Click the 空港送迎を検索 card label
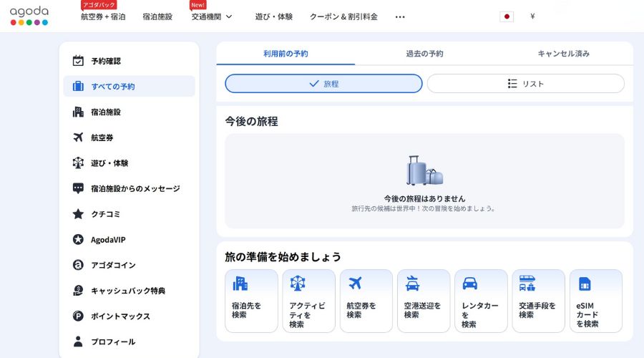This screenshot has width=644, height=358. point(422,310)
